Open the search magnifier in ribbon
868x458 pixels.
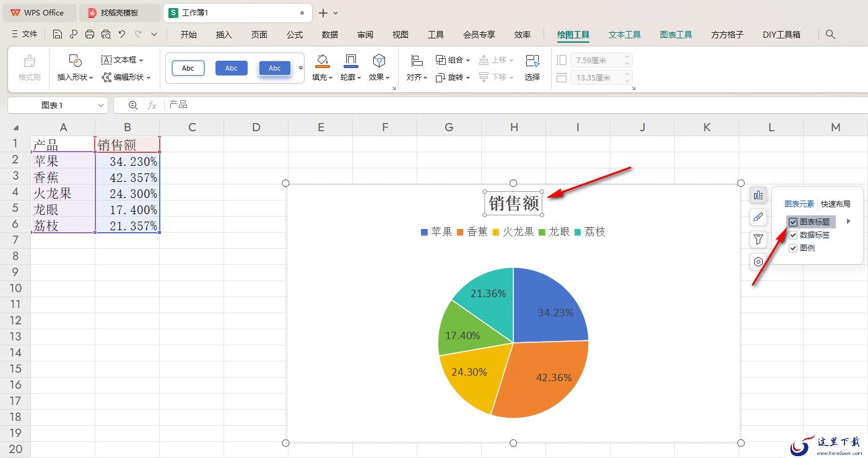(x=831, y=35)
